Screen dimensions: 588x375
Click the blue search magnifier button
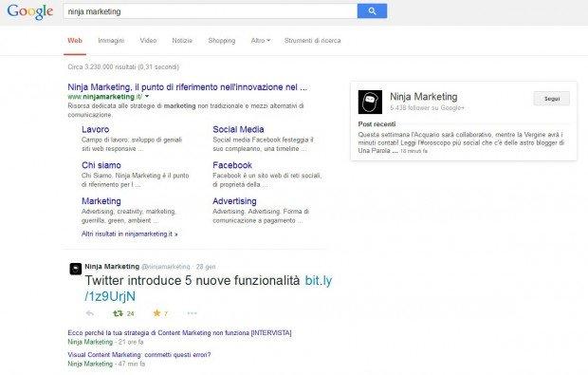pyautogui.click(x=372, y=11)
